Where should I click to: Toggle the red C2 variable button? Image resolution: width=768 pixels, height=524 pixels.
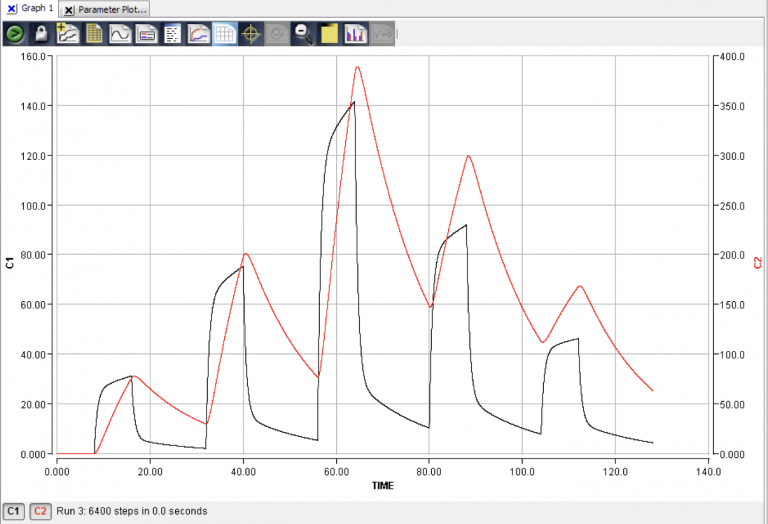pyautogui.click(x=40, y=511)
